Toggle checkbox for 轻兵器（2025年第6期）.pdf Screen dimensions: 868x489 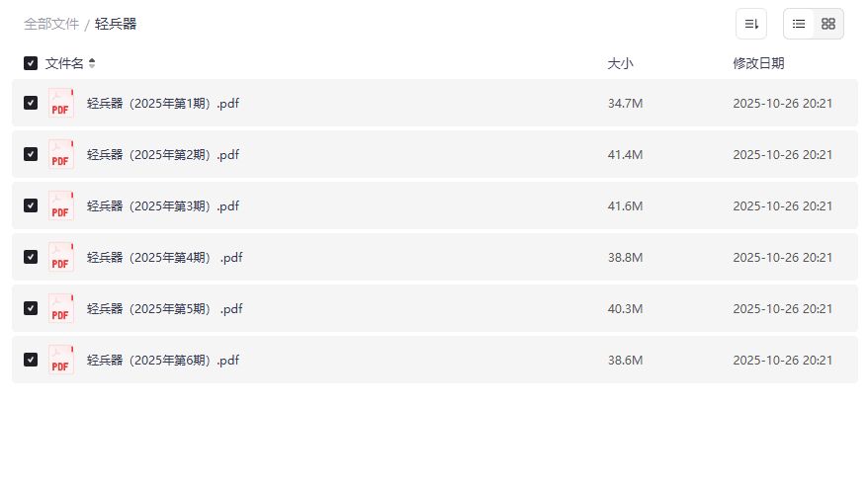point(31,360)
